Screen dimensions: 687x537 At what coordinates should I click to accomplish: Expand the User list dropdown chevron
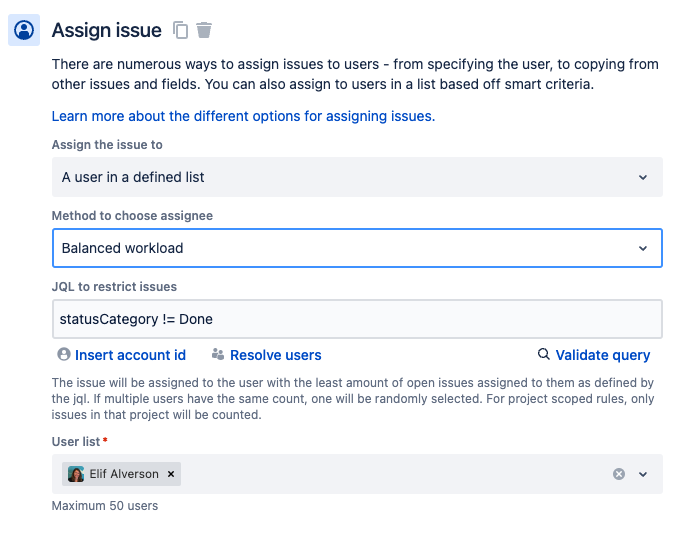click(643, 474)
